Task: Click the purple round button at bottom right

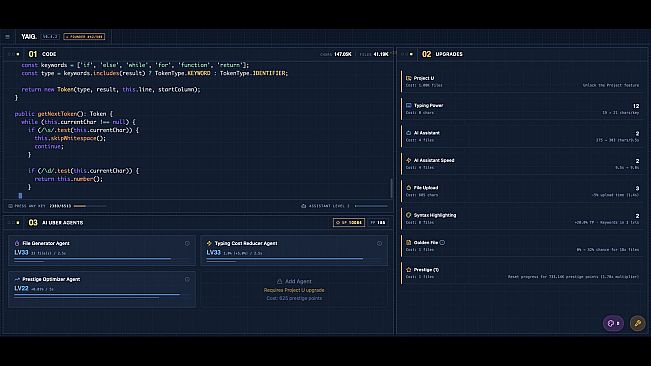Action: [613, 323]
